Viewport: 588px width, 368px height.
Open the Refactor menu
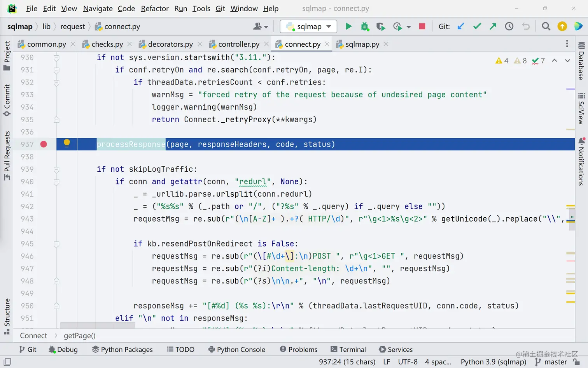click(x=155, y=9)
